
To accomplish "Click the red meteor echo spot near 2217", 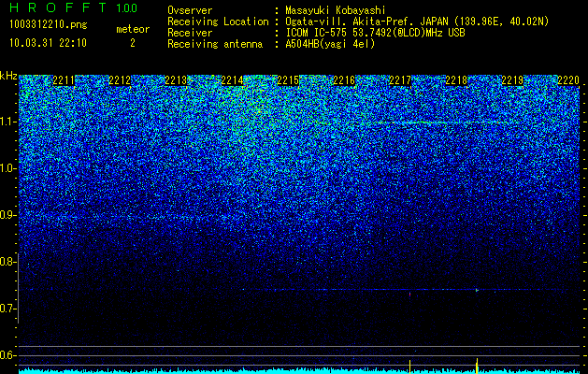I will click(x=409, y=295).
